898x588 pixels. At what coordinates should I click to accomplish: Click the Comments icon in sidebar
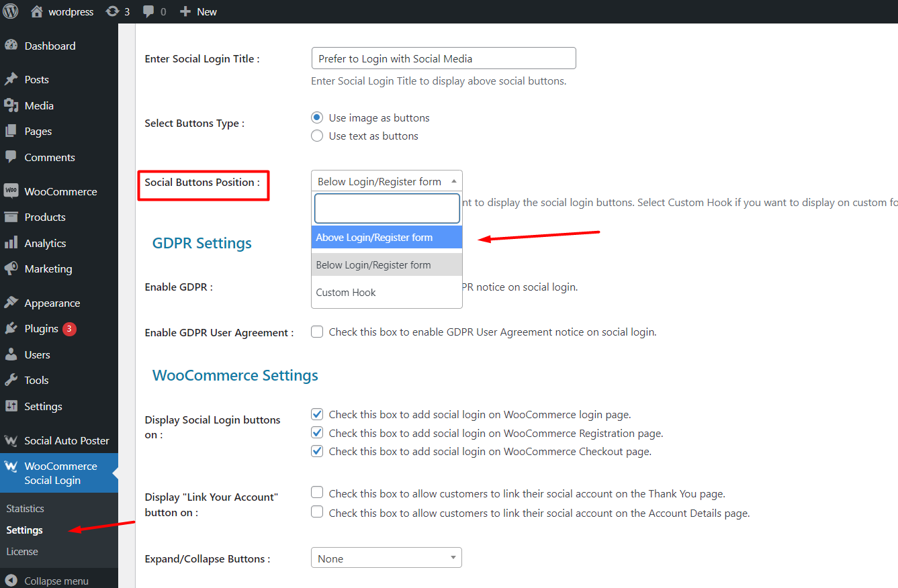(x=11, y=157)
